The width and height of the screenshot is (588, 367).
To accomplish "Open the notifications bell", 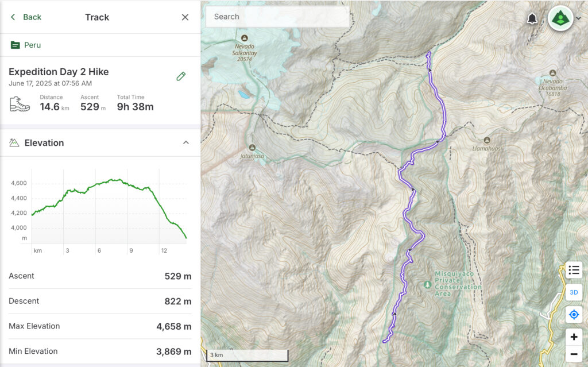I will click(532, 18).
